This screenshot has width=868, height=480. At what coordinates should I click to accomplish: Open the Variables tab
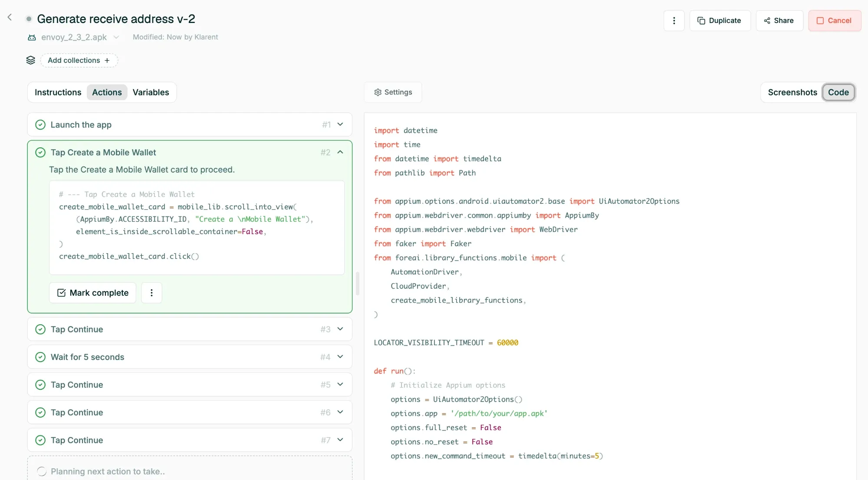pos(151,92)
